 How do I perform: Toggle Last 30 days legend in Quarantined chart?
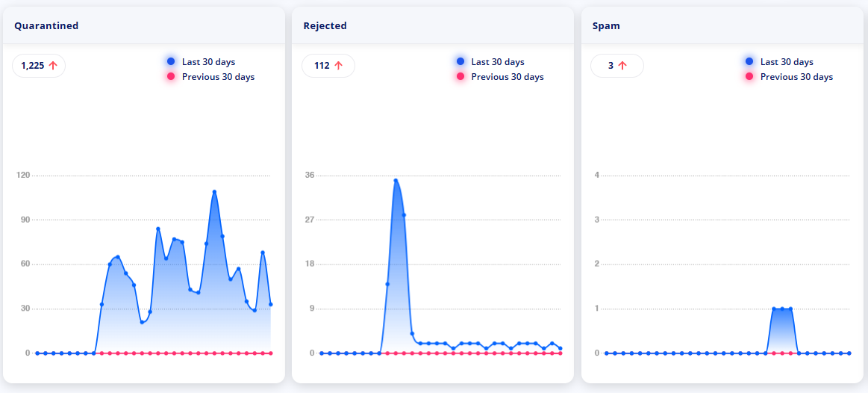coord(202,61)
